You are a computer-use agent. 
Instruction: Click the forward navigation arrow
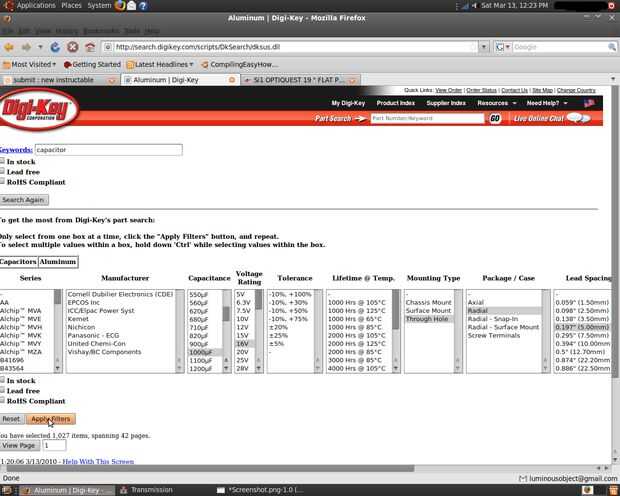point(26,47)
